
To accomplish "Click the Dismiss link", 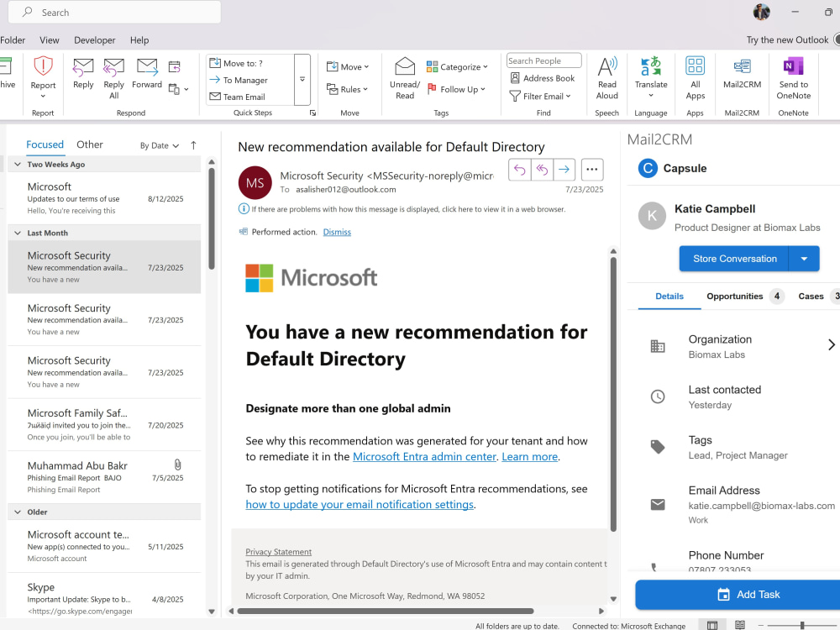I will tap(337, 232).
